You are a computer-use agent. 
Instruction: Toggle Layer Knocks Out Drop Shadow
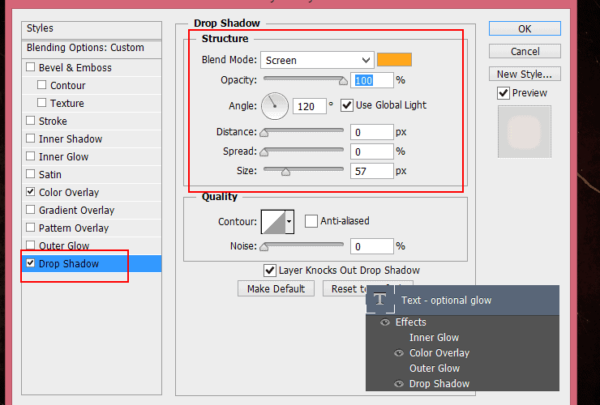[x=270, y=270]
